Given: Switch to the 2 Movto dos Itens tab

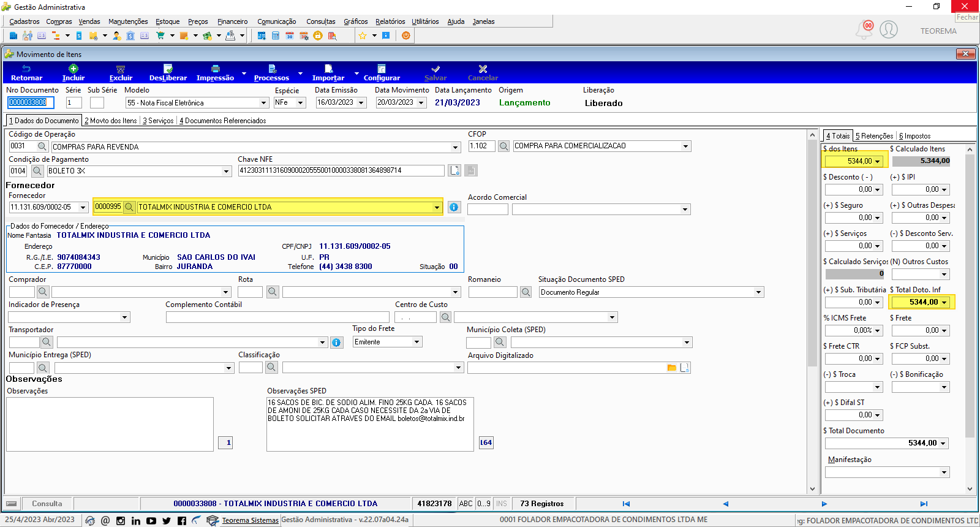Looking at the screenshot, I should click(x=111, y=121).
